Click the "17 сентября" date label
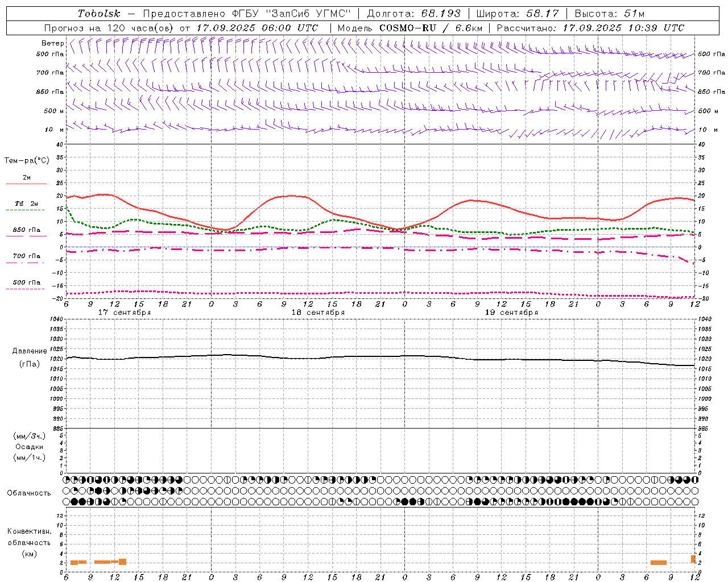This screenshot has height=582, width=728. coord(125,313)
